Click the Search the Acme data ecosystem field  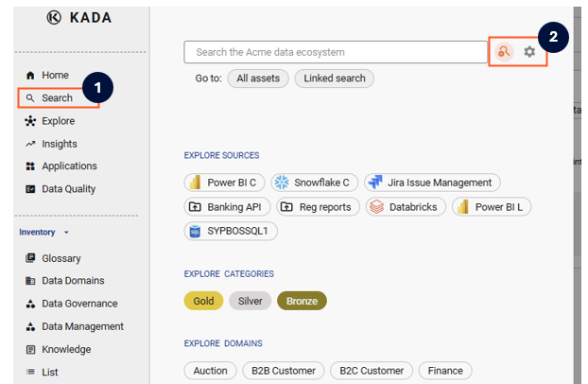coord(336,52)
